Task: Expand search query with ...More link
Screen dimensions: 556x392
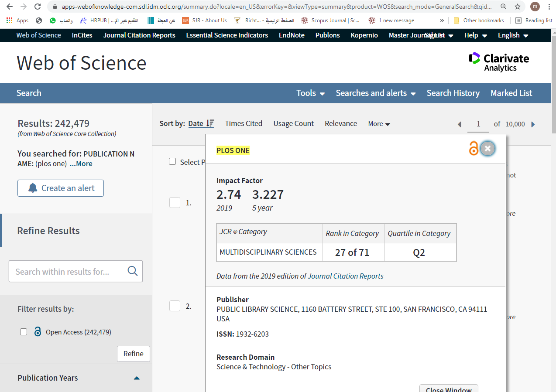Action: point(81,164)
